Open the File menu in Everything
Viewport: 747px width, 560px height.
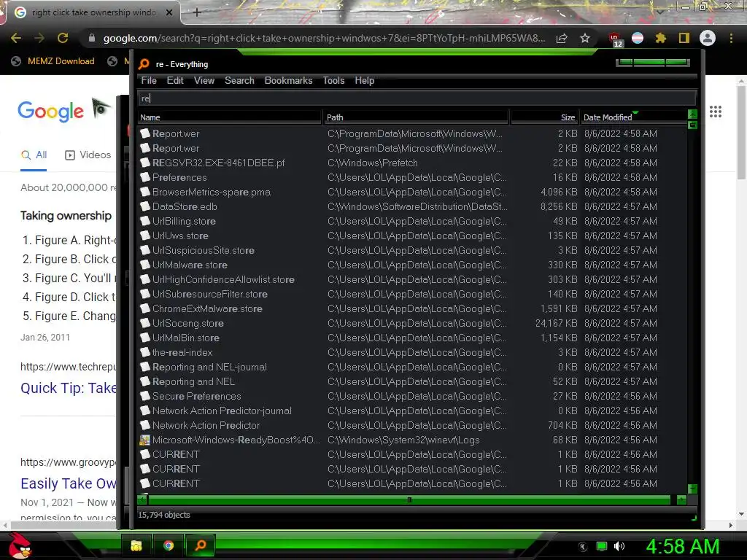149,80
